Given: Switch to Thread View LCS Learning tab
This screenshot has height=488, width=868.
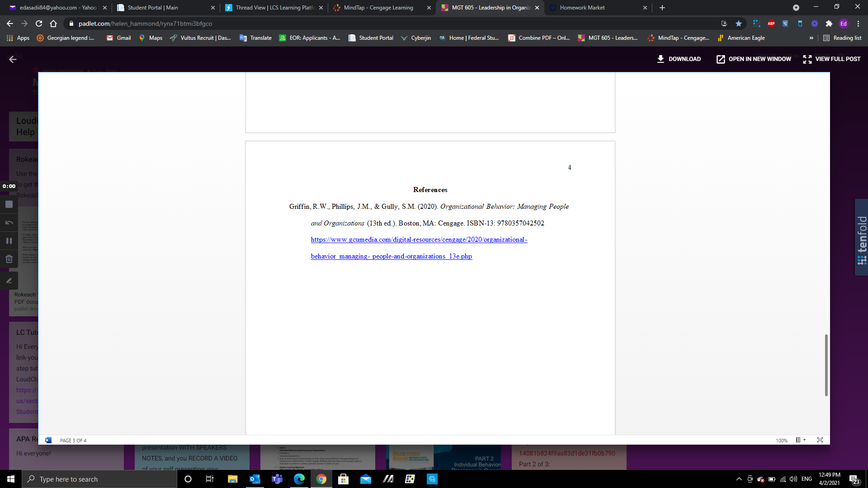Looking at the screenshot, I should click(274, 8).
